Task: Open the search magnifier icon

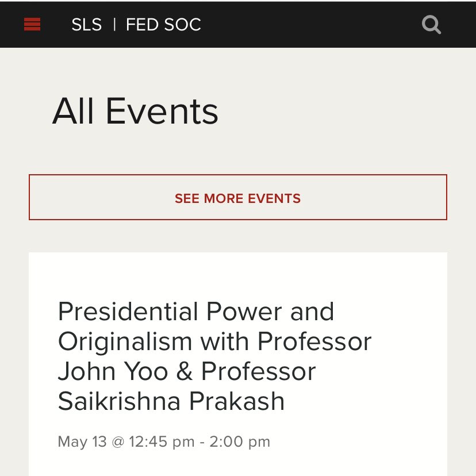Action: [x=431, y=25]
